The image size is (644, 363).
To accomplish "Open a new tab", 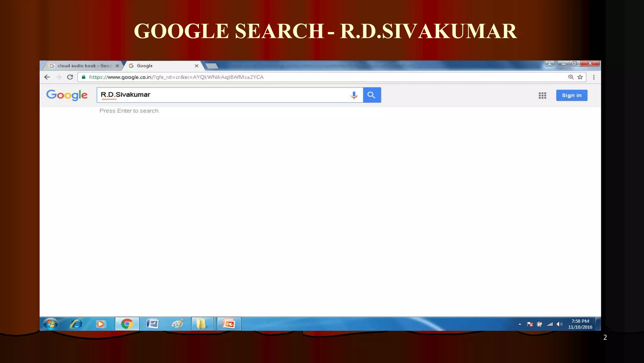I will [x=212, y=66].
